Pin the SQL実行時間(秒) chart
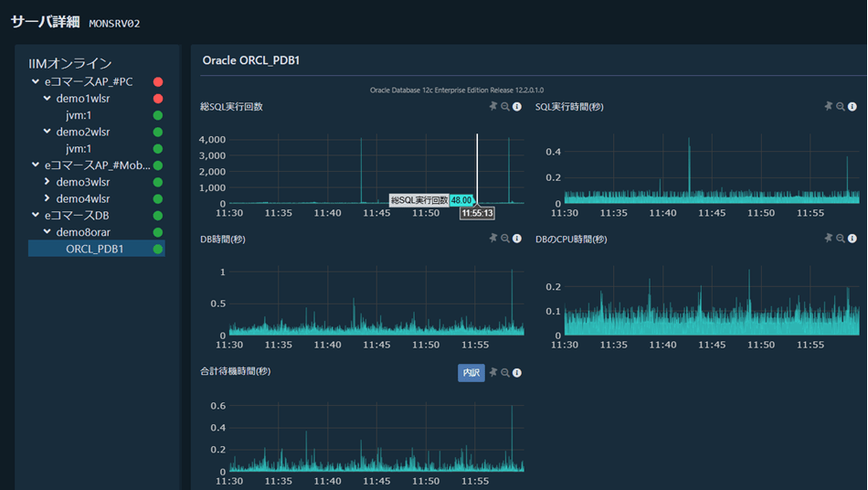Image resolution: width=868 pixels, height=490 pixels. 828,106
